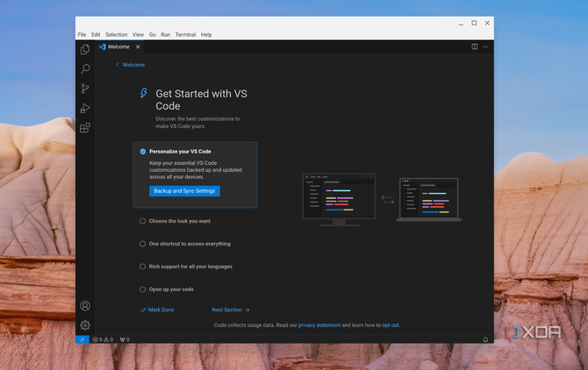
Task: Open the View menu
Action: 138,34
